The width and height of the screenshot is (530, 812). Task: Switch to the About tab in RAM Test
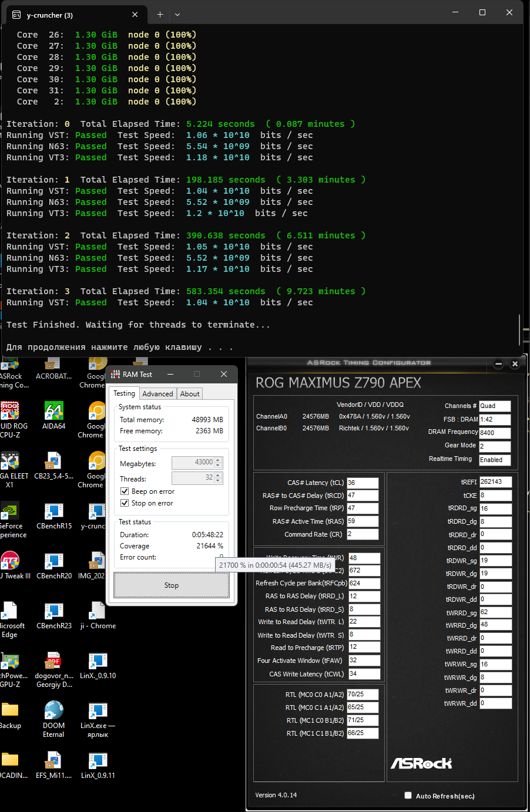point(190,394)
